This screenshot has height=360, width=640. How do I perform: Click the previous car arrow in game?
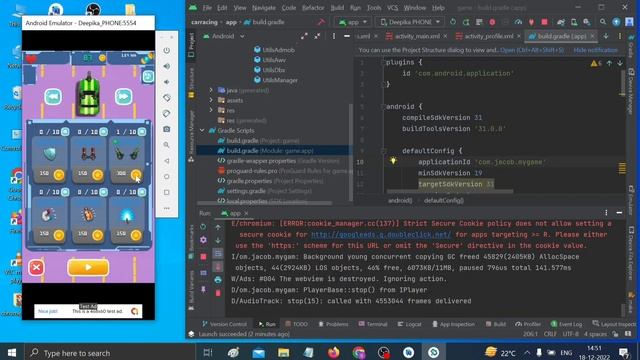[53, 97]
